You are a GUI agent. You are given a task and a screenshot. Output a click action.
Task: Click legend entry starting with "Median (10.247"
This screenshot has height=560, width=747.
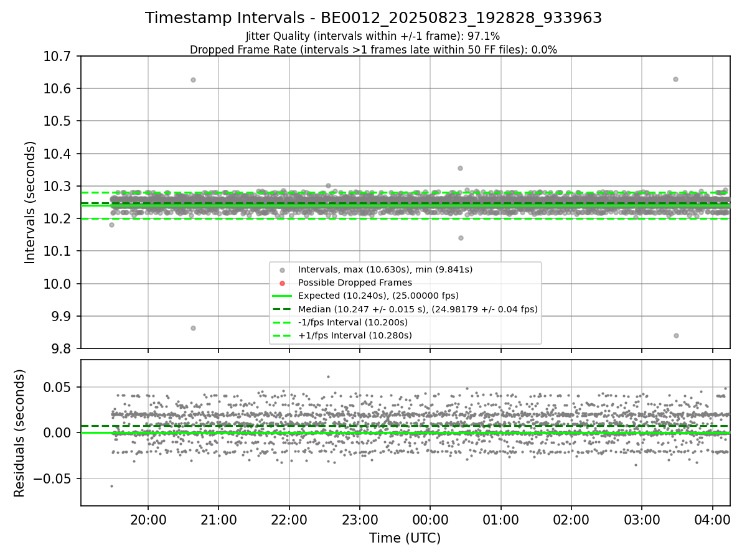tap(418, 309)
